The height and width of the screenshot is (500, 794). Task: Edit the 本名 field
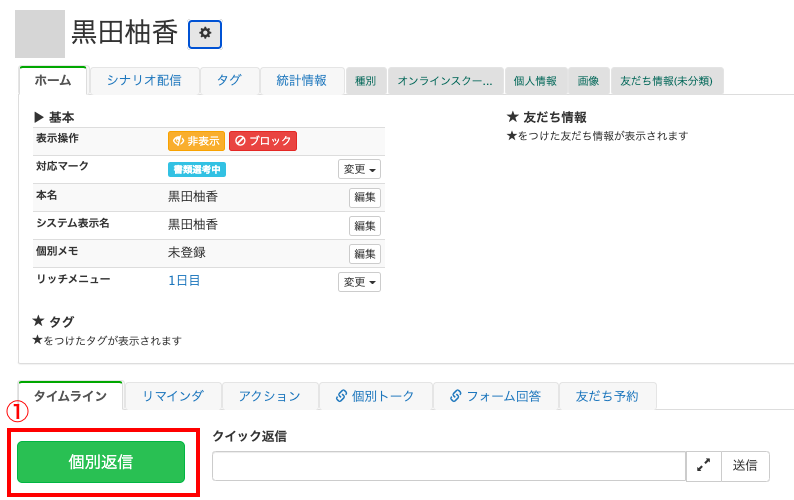pos(364,198)
